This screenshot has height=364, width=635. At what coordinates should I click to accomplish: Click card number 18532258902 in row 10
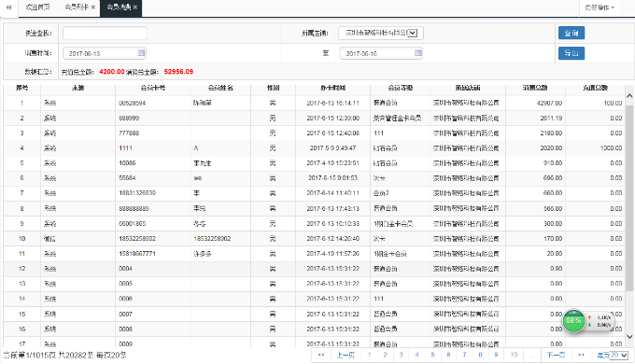coord(137,239)
